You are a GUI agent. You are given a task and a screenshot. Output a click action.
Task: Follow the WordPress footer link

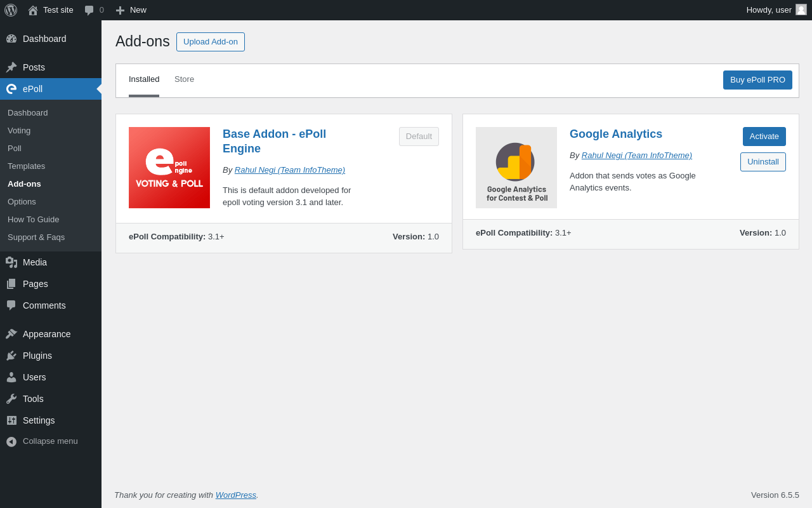pyautogui.click(x=236, y=495)
